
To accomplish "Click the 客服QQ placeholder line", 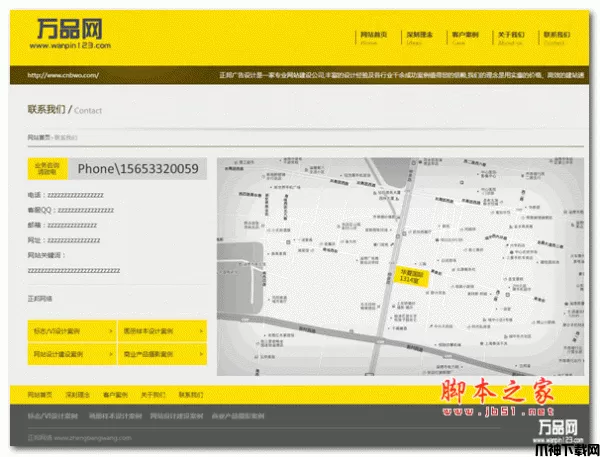I will pos(71,210).
